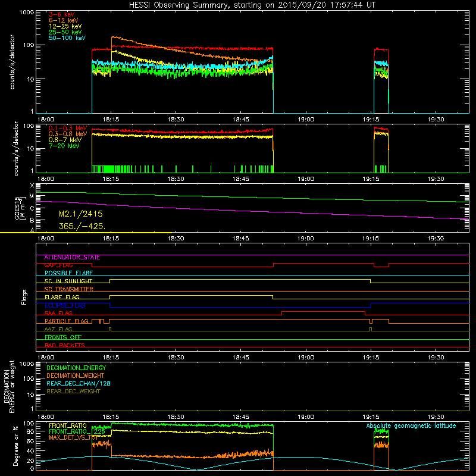Click the 365./-425. position annotation
This screenshot has width=476, height=476.
point(82,226)
